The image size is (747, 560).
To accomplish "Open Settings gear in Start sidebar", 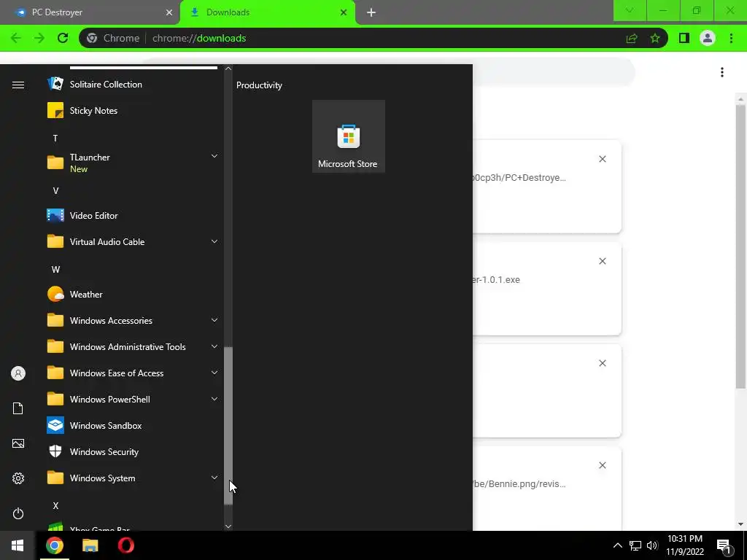I will coord(18,478).
